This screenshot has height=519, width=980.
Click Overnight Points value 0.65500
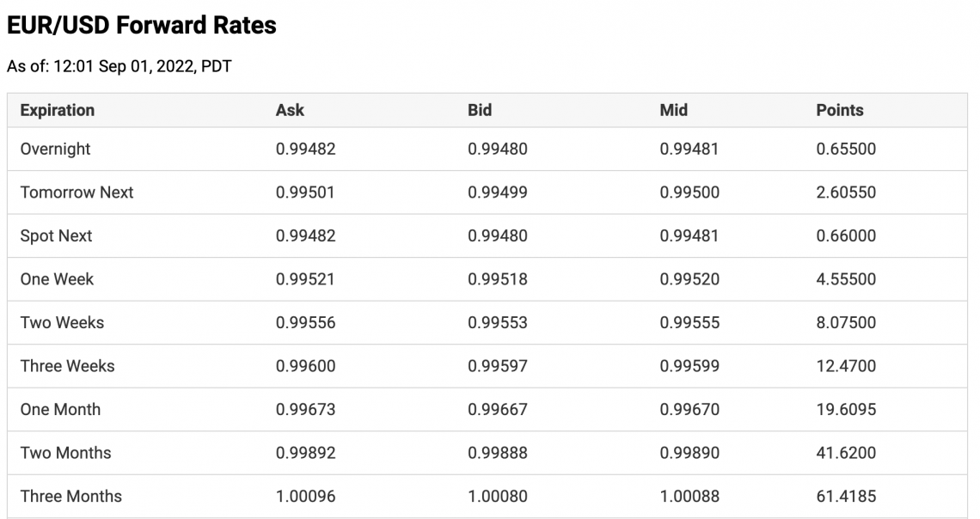(846, 150)
